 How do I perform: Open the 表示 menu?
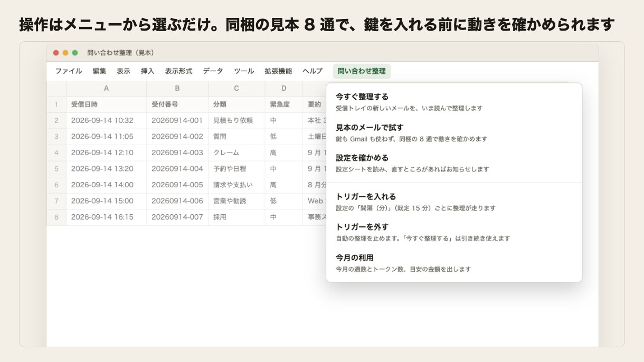[124, 71]
